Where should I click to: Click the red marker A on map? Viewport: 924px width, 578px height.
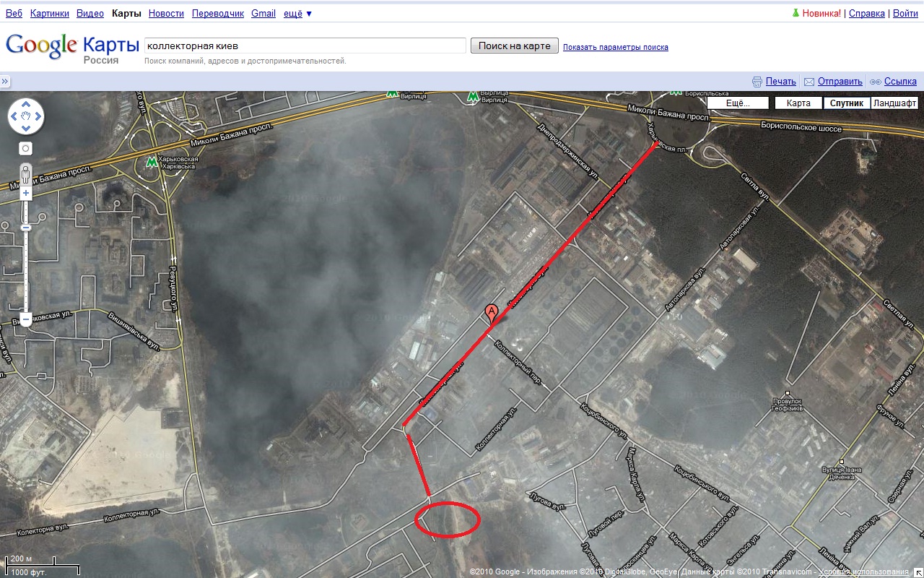coord(492,313)
